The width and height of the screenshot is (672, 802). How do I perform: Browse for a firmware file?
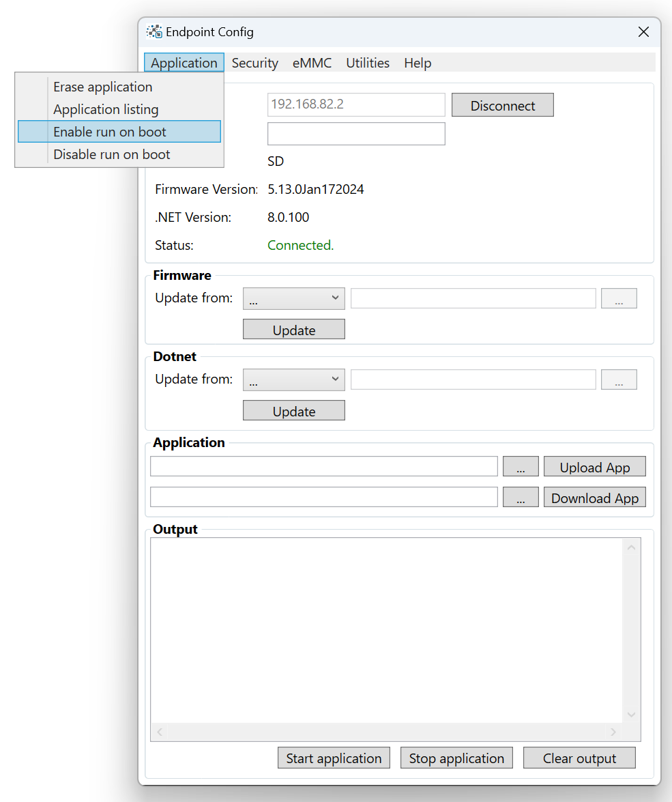click(619, 298)
